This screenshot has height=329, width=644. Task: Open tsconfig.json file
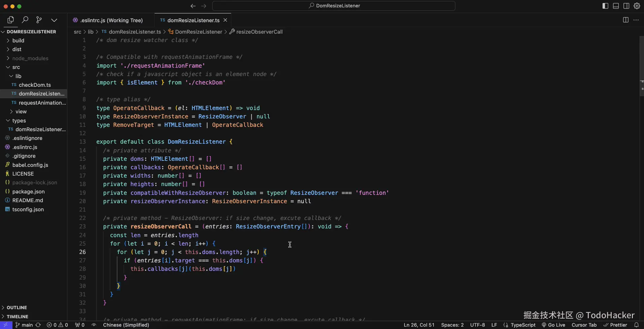(x=33, y=210)
